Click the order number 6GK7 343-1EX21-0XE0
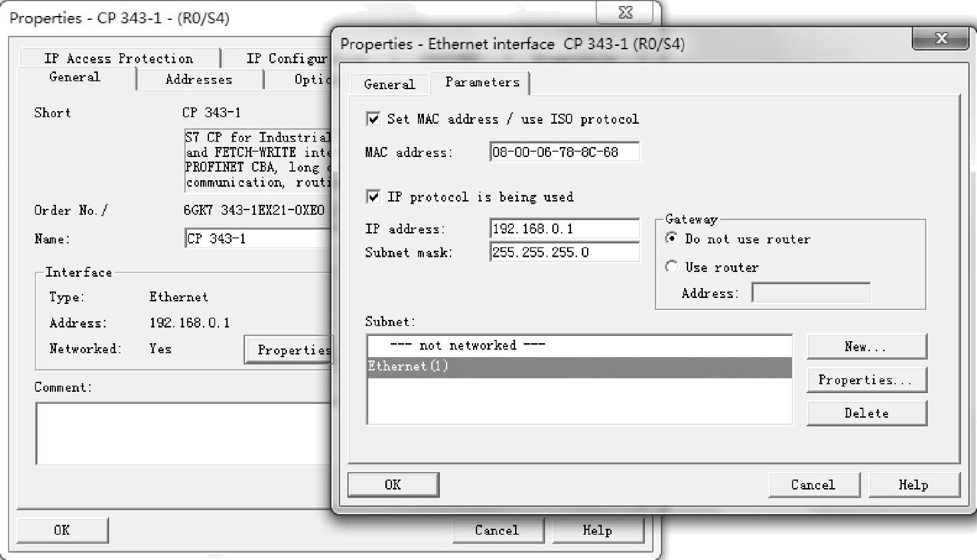Viewport: 977px width, 560px height. (254, 210)
